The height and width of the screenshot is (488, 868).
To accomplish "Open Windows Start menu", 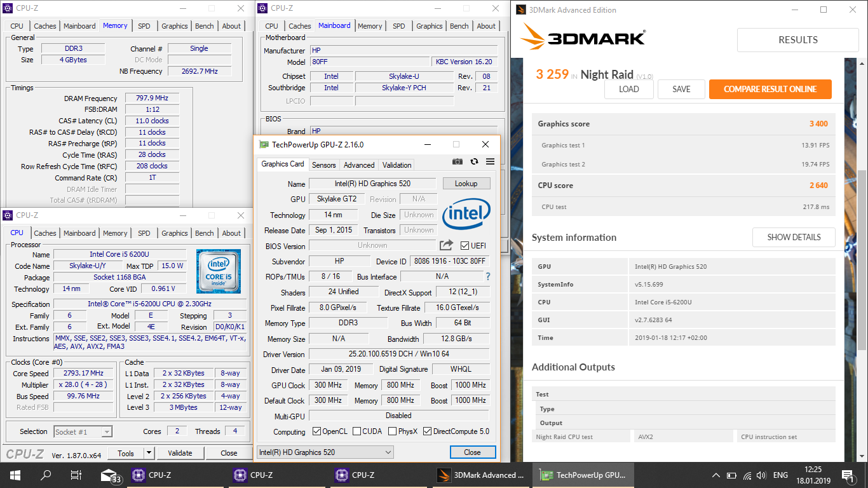I will coord(15,475).
